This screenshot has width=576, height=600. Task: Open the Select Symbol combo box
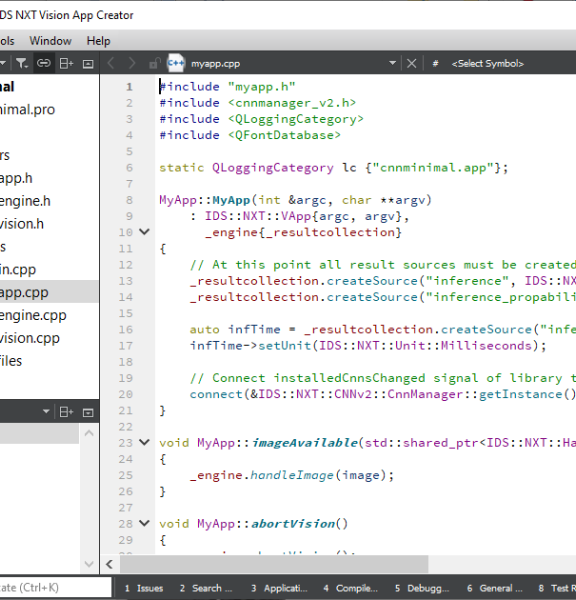[487, 64]
